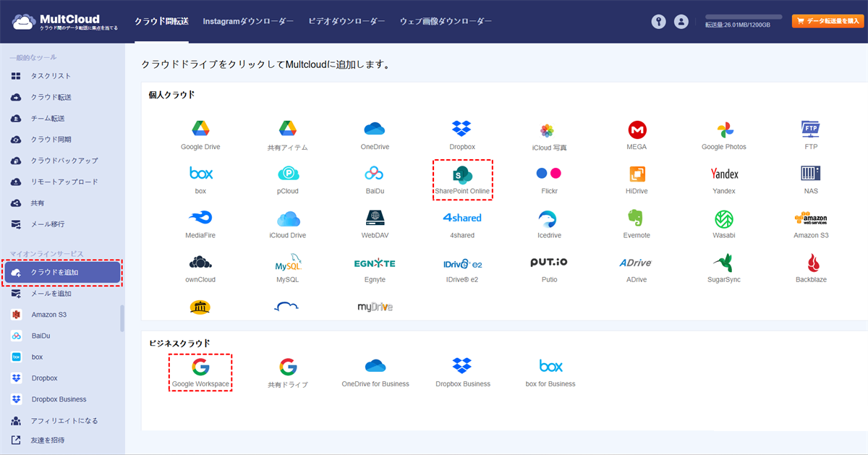
Task: Select the highlighted SharePoint Online icon
Action: [462, 176]
